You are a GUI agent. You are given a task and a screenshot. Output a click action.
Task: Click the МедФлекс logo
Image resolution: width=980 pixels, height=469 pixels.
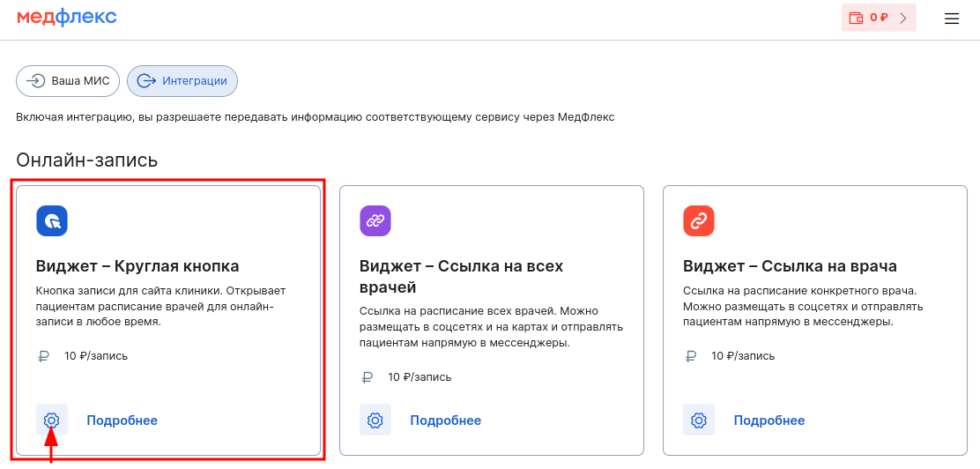[x=66, y=18]
